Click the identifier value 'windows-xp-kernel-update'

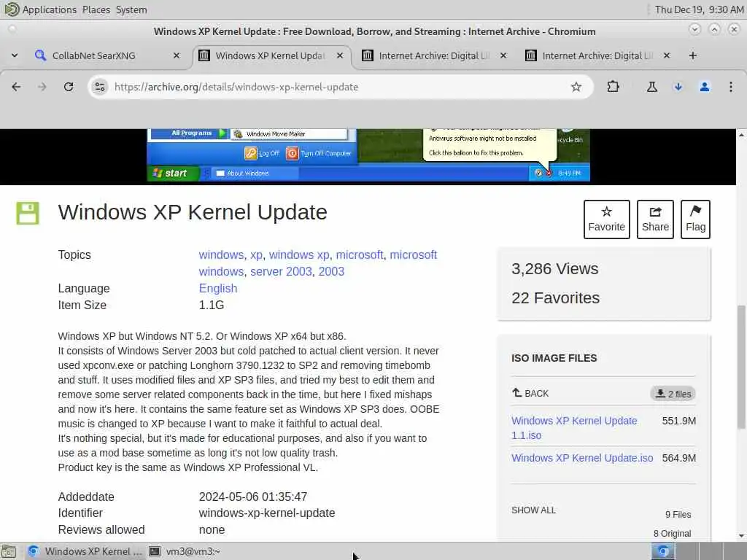click(x=267, y=513)
